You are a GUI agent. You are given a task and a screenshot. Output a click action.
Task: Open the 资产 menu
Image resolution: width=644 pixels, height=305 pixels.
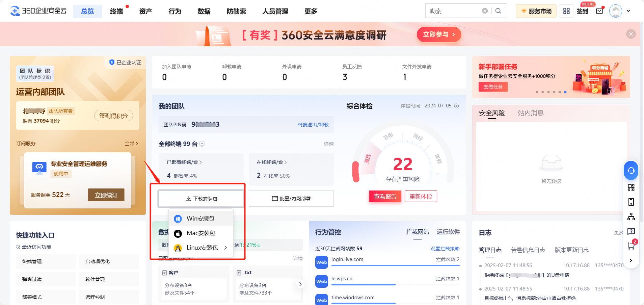[x=145, y=11]
